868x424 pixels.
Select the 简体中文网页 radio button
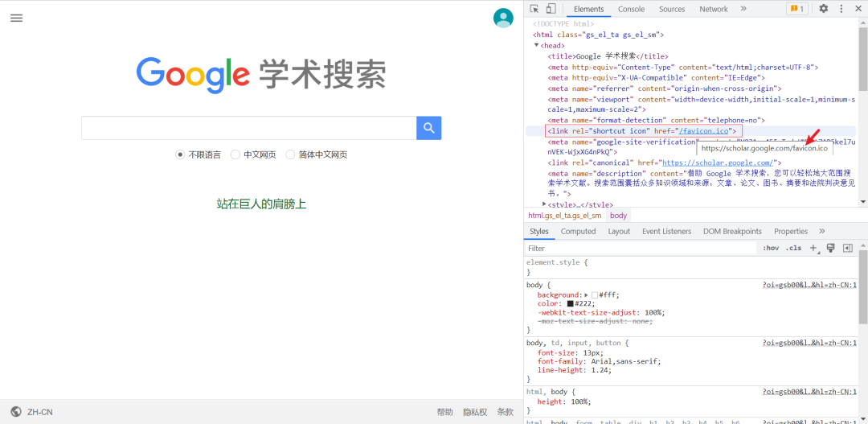tap(290, 154)
